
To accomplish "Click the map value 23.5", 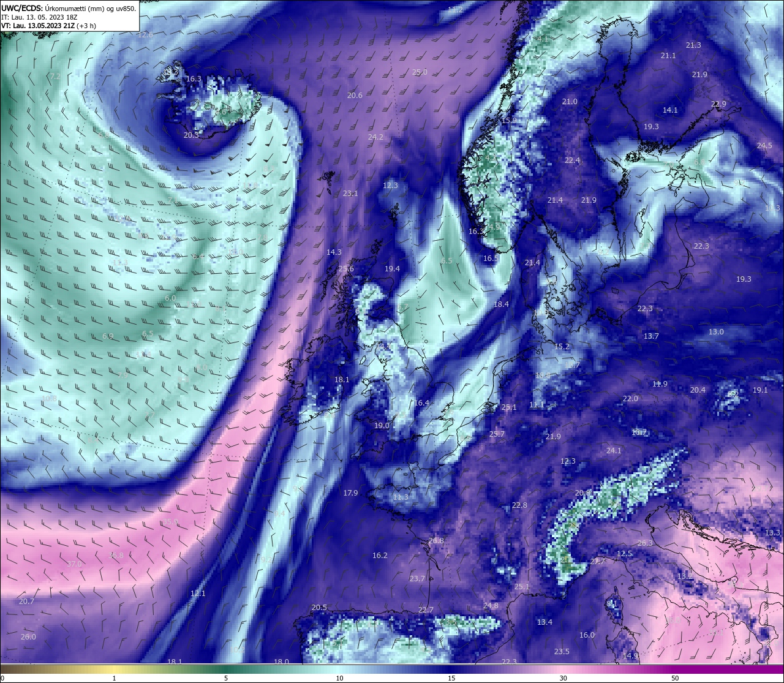I will coord(562,652).
